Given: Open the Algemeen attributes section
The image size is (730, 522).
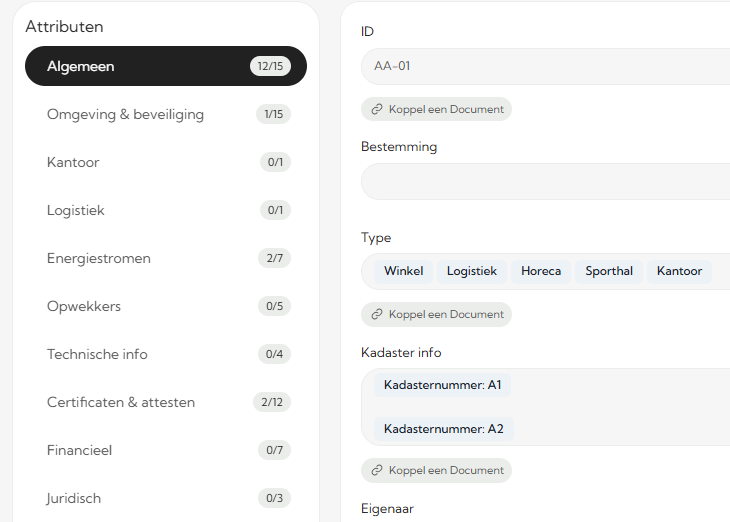Looking at the screenshot, I should [165, 67].
